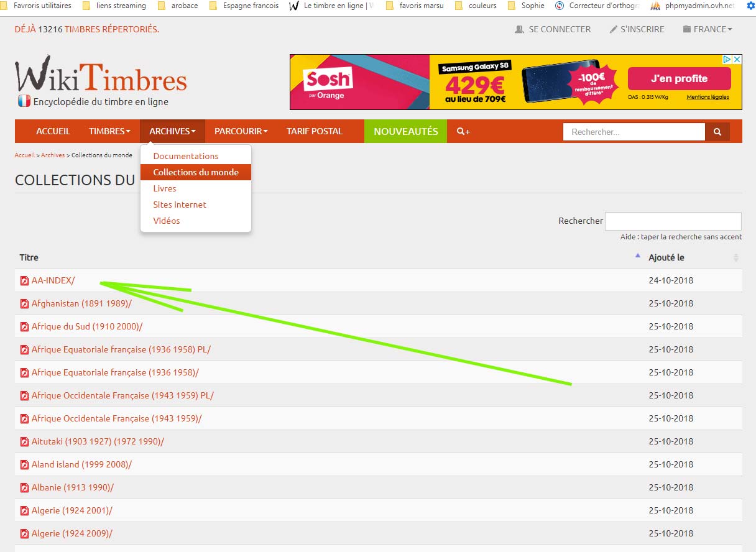Open the FRANCE country dropdown
The height and width of the screenshot is (552, 756).
pos(708,29)
